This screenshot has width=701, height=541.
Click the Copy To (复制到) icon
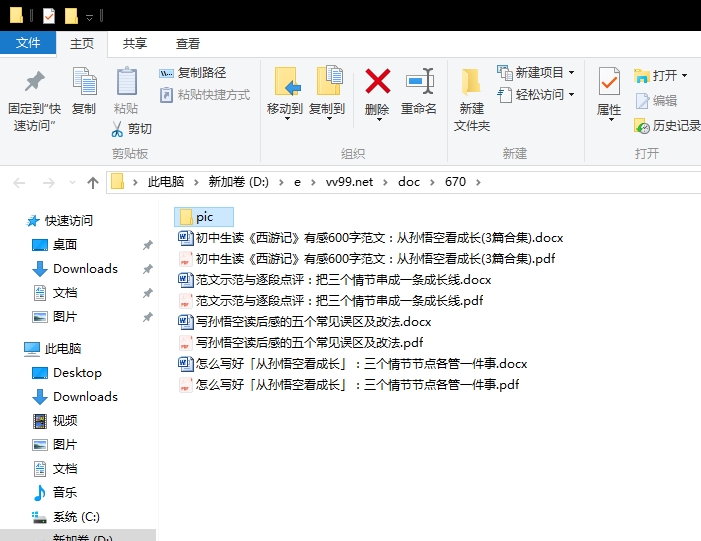click(329, 80)
